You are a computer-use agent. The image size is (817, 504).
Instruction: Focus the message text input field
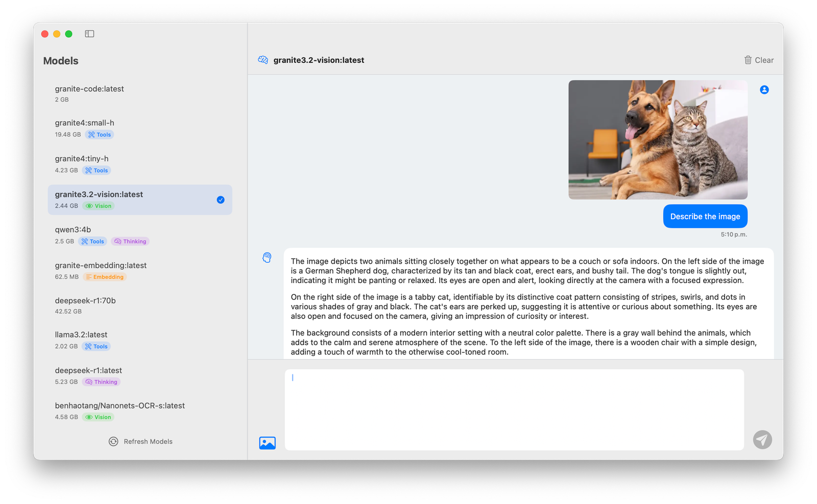[x=514, y=410]
